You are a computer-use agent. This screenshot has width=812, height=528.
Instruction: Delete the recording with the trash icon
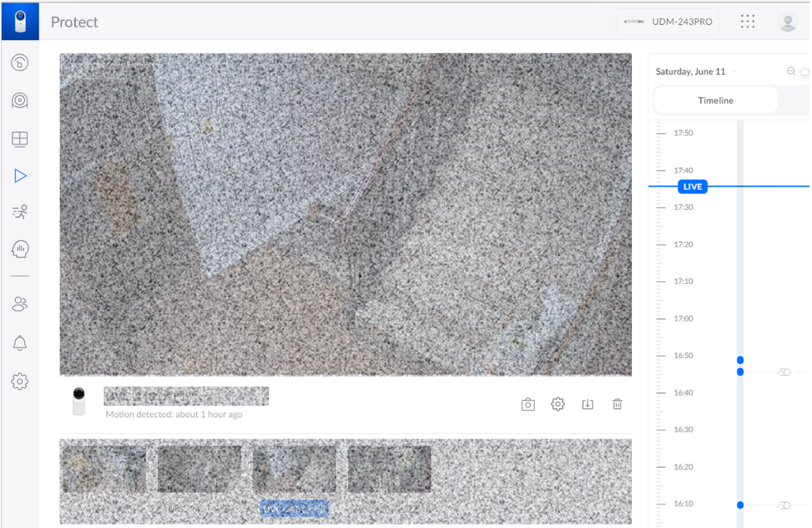coord(617,404)
